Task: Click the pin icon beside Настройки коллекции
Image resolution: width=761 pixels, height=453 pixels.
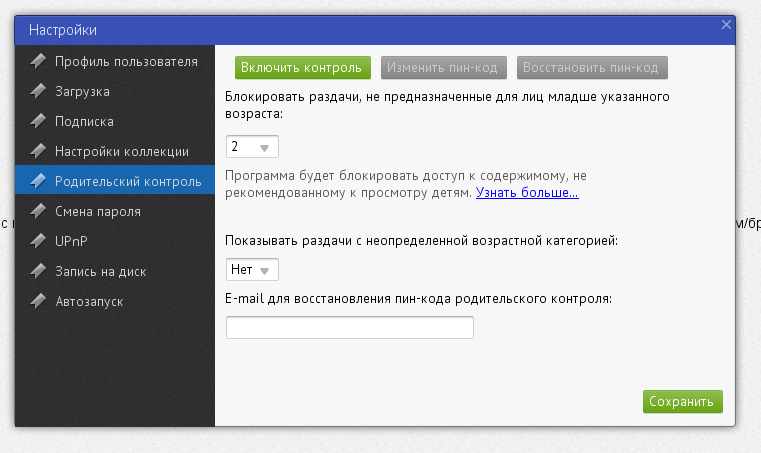Action: click(38, 151)
